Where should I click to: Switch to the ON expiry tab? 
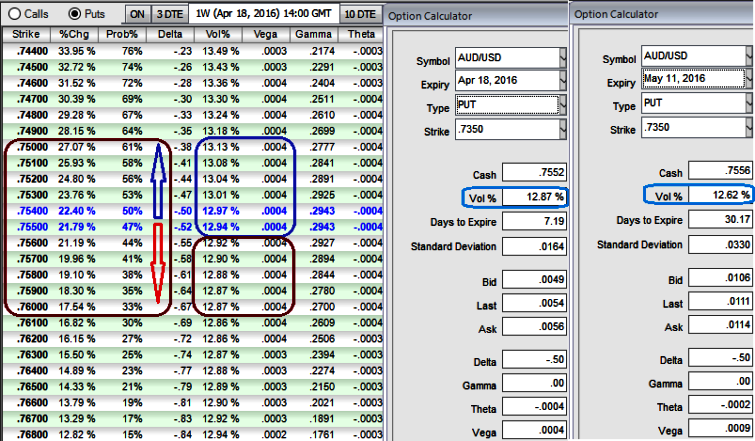[137, 14]
